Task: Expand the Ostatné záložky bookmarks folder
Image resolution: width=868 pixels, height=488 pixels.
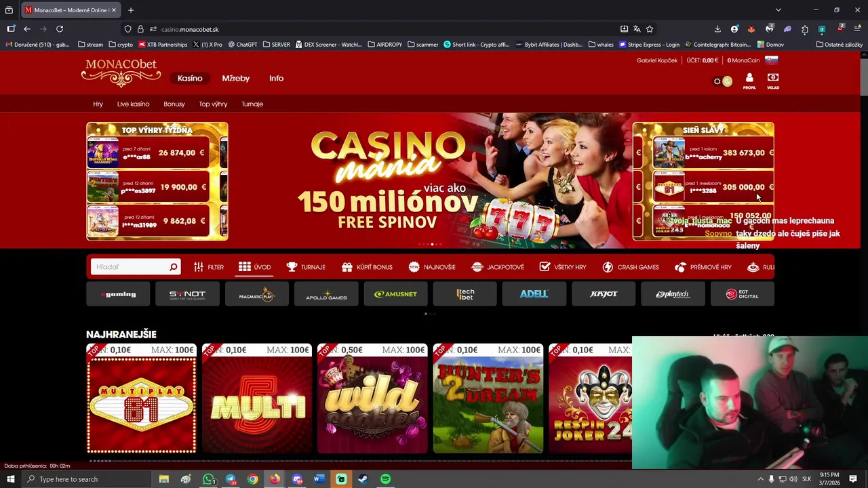Action: coord(840,45)
